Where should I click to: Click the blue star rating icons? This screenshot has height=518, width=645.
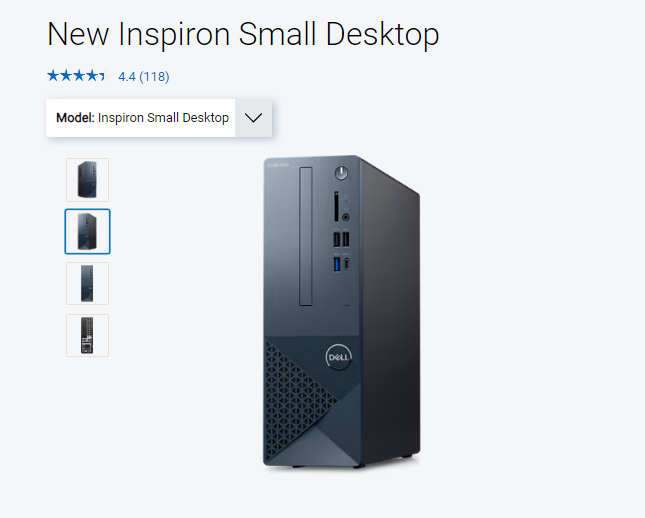77,76
